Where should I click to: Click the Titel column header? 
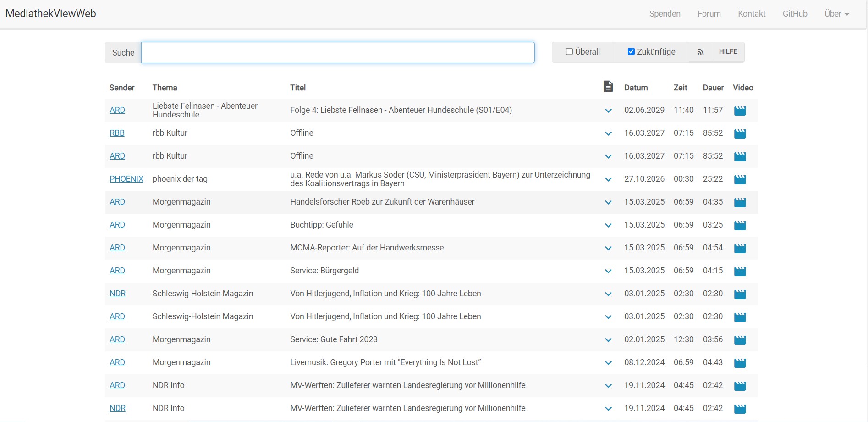tap(298, 88)
